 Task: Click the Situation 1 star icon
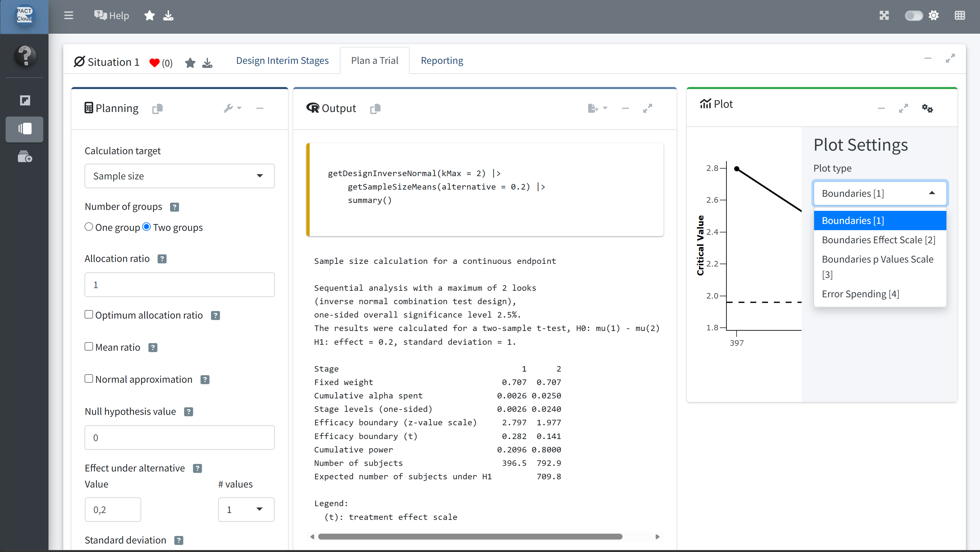(x=190, y=63)
